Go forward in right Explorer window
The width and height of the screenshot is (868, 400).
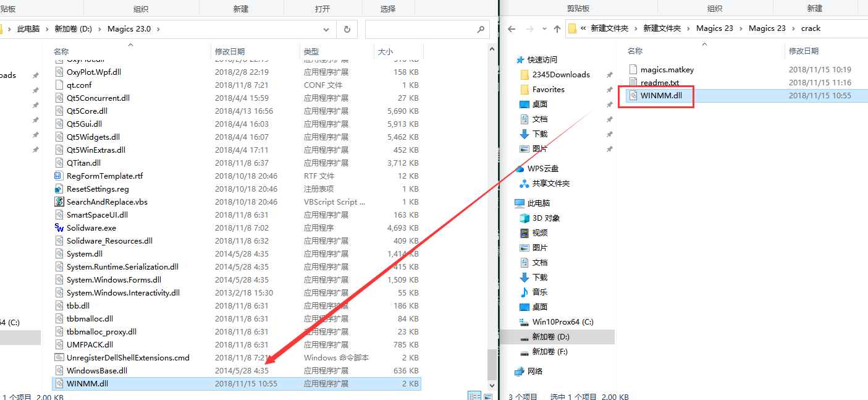[529, 28]
